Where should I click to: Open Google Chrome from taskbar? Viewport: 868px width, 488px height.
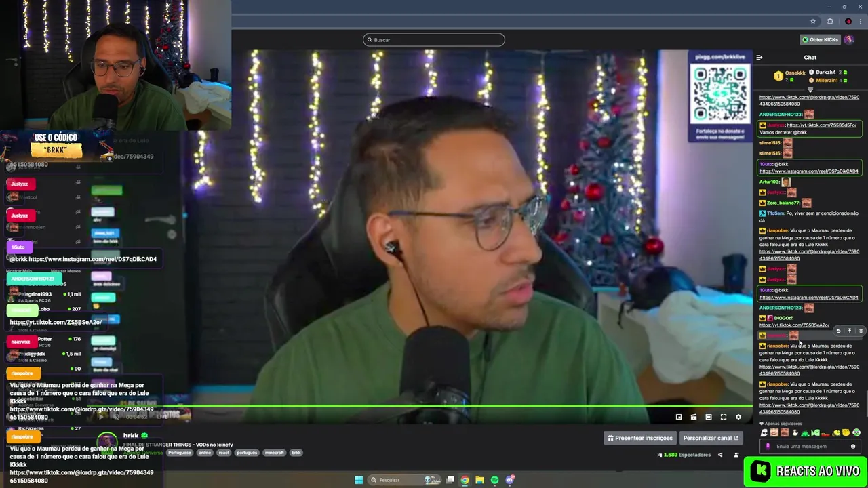pos(465,480)
